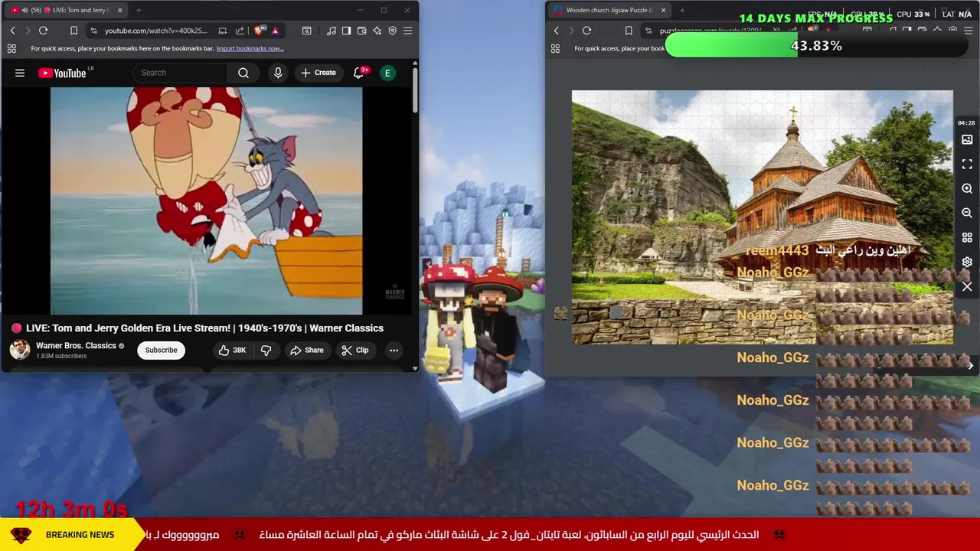980x551 pixels.
Task: Close the Tom and Jerry tab
Action: 119,10
